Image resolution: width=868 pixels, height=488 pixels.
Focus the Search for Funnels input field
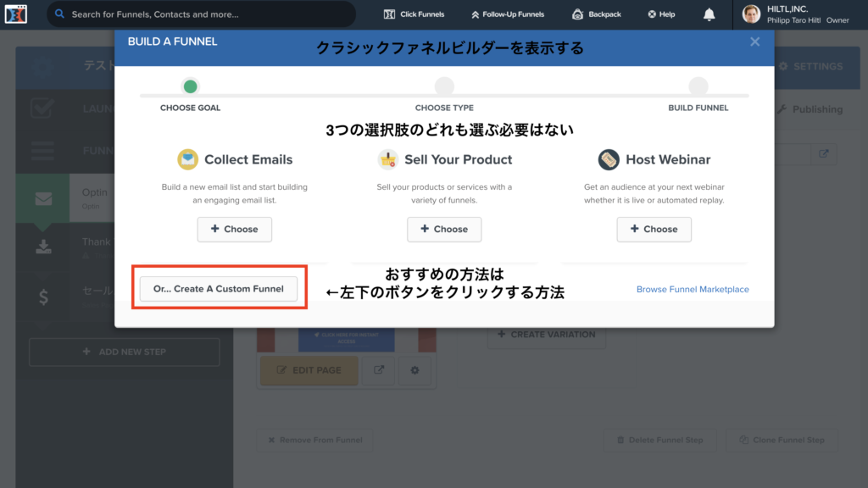[202, 14]
